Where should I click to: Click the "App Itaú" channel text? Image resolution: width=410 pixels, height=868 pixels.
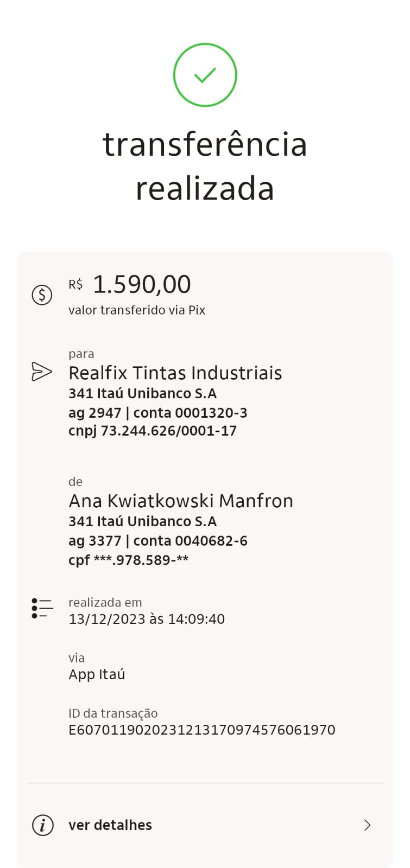point(97,674)
